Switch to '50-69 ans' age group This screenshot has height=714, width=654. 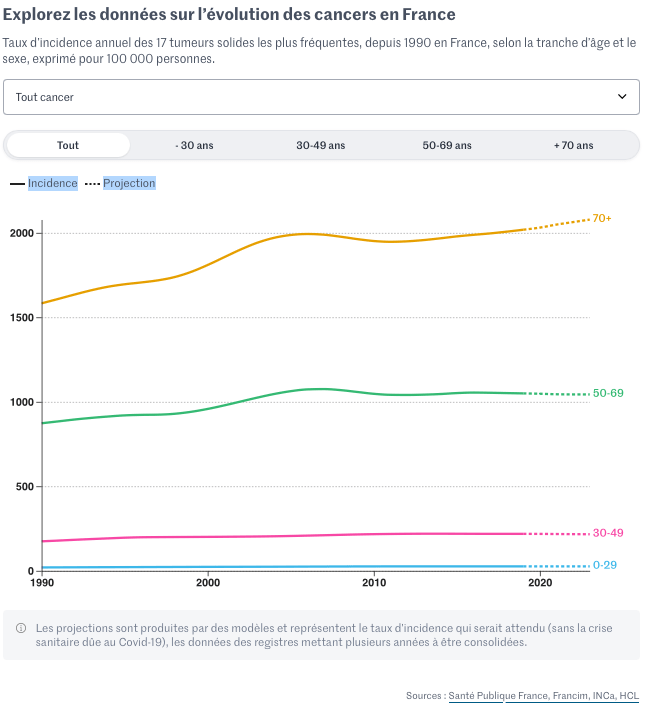[x=447, y=145]
